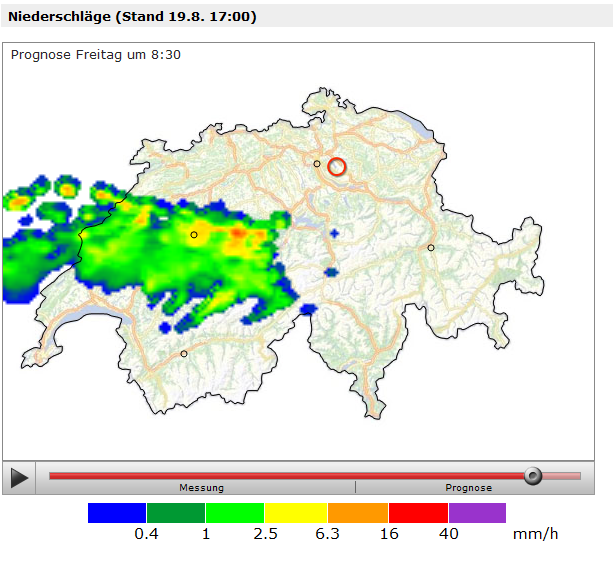Select the dark green legend swatch
The width and height of the screenshot is (613, 575).
pyautogui.click(x=176, y=513)
